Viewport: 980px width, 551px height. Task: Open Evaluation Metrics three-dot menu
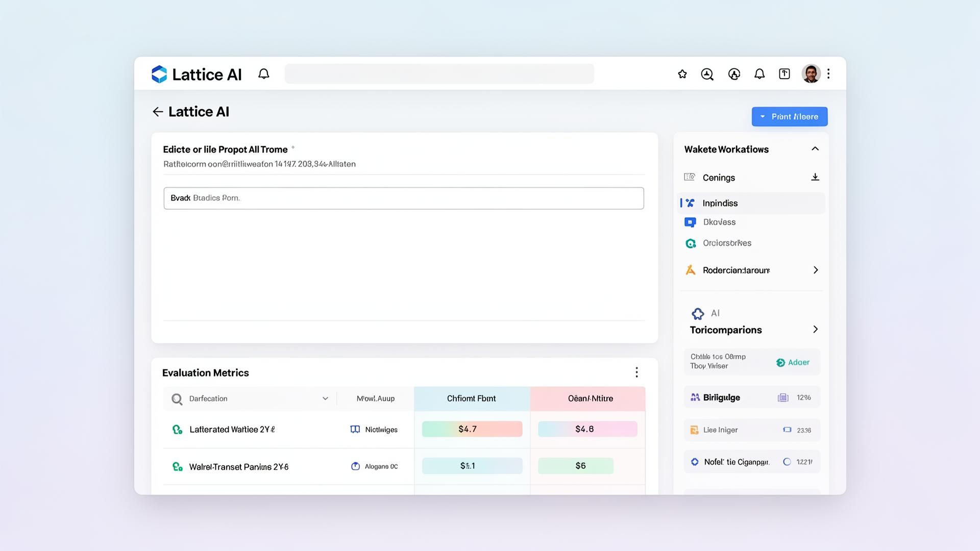click(636, 372)
